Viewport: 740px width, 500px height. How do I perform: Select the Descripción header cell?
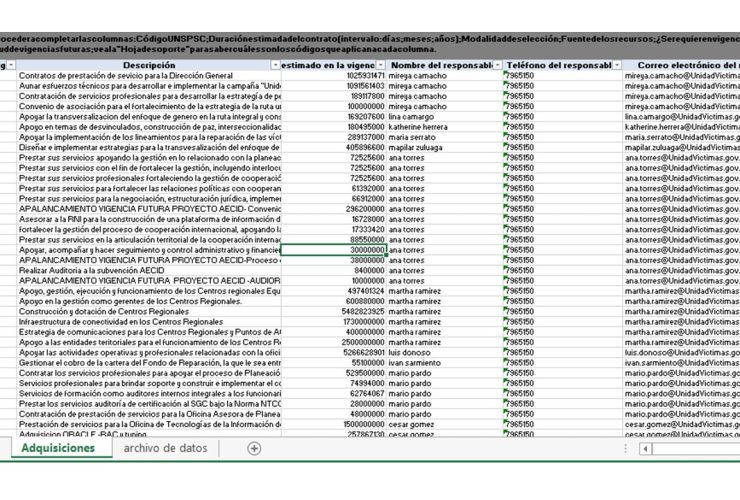[x=149, y=65]
